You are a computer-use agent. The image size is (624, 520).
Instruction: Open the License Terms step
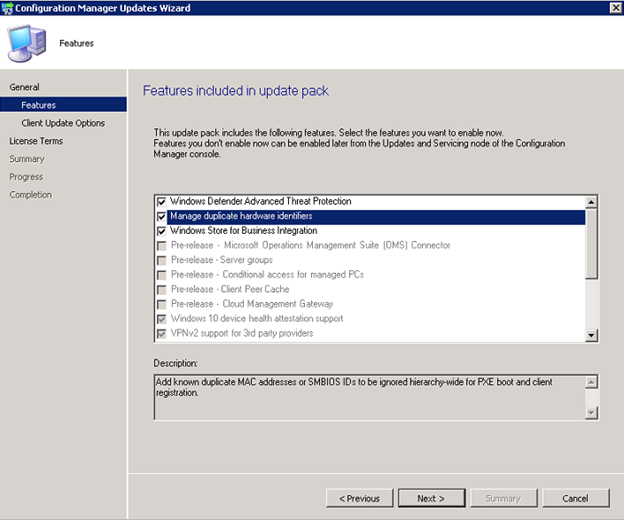click(x=36, y=141)
